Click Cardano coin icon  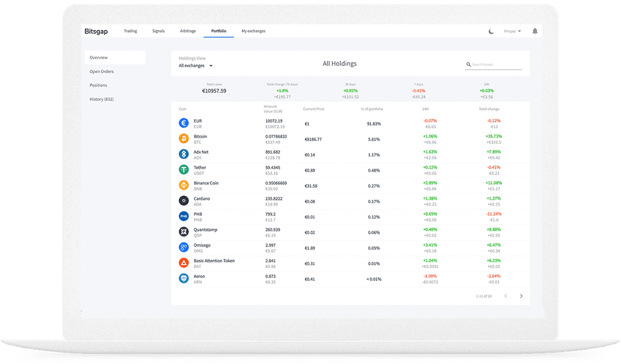click(x=184, y=200)
